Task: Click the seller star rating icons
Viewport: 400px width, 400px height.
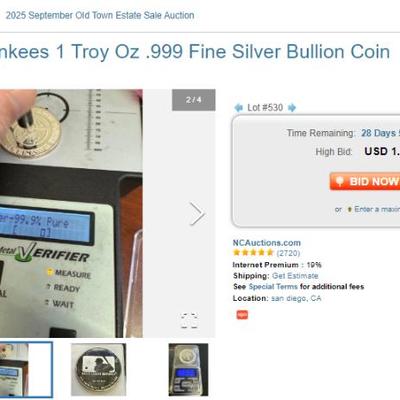Action: (253, 253)
